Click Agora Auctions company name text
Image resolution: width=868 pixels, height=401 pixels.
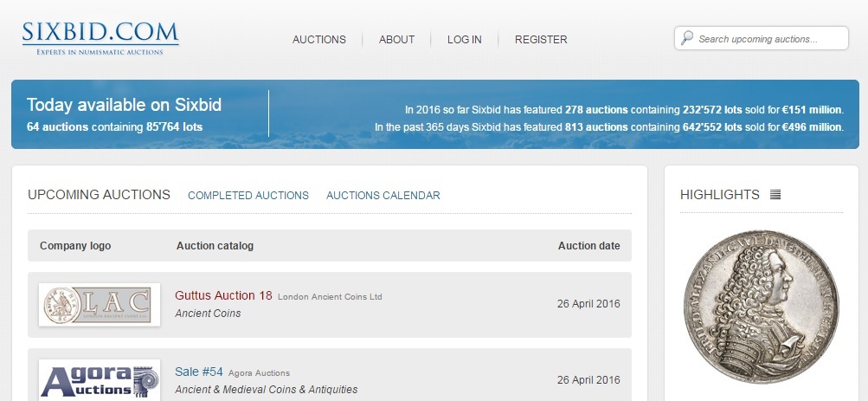(259, 373)
